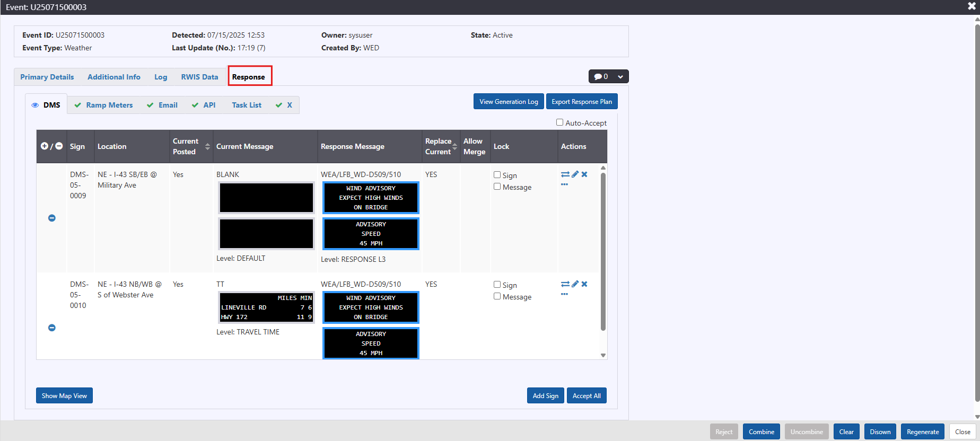The height and width of the screenshot is (441, 980).
Task: Check the Message lock box for DMS-05-0010
Action: point(497,296)
